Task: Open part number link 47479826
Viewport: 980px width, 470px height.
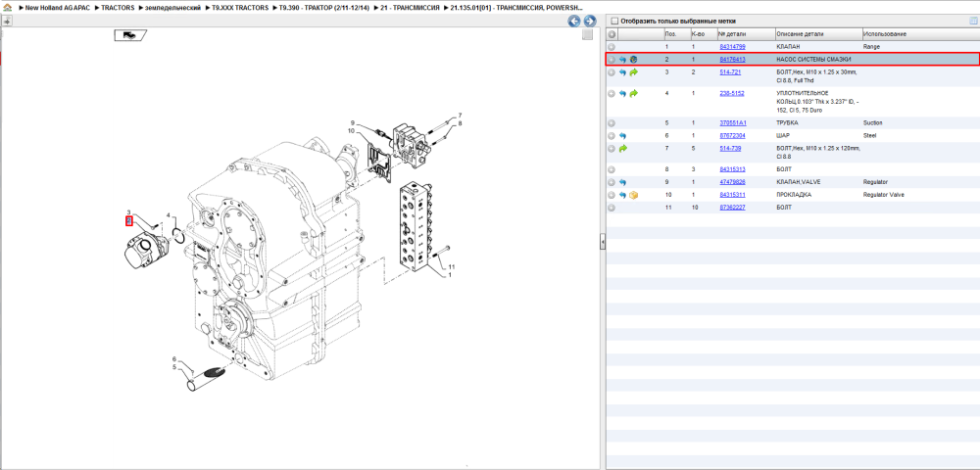Action: pos(732,181)
